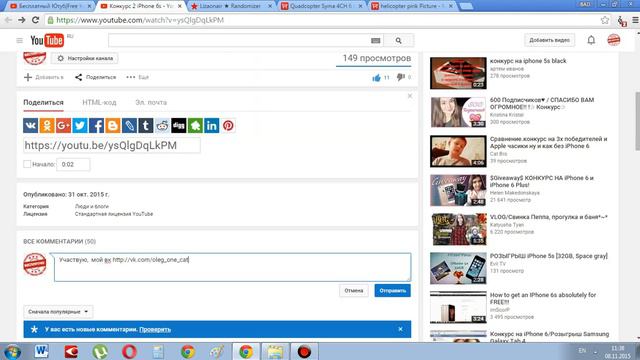Like the video thumbs up
640x360 pixels.
376,77
